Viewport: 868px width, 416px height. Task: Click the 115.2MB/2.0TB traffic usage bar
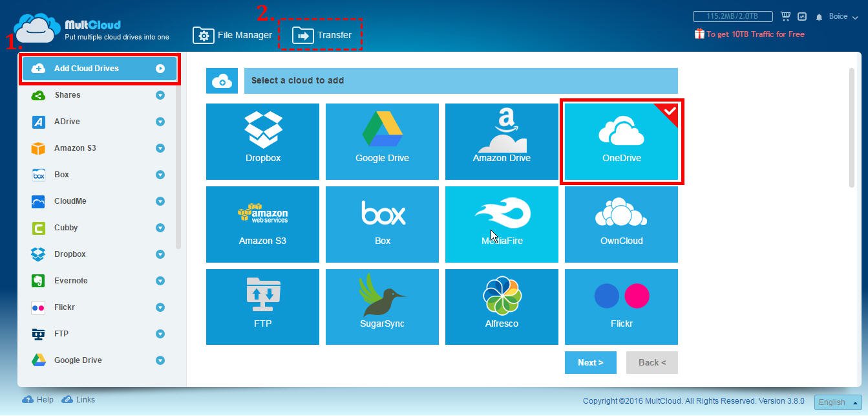pyautogui.click(x=734, y=16)
